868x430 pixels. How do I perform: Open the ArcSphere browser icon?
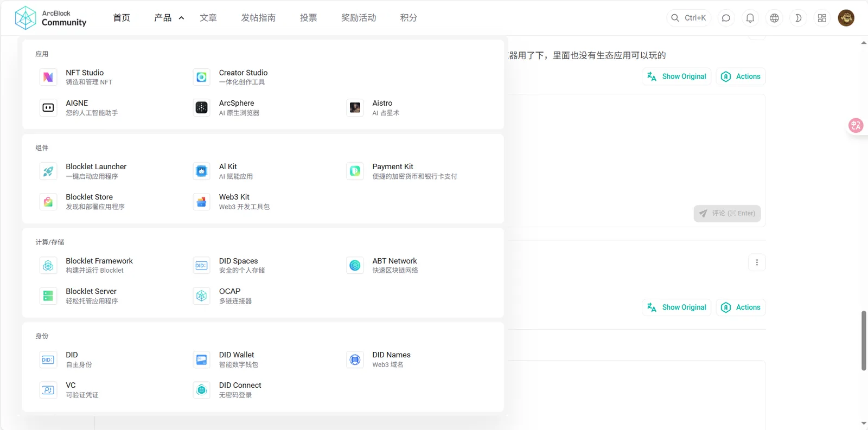click(201, 107)
